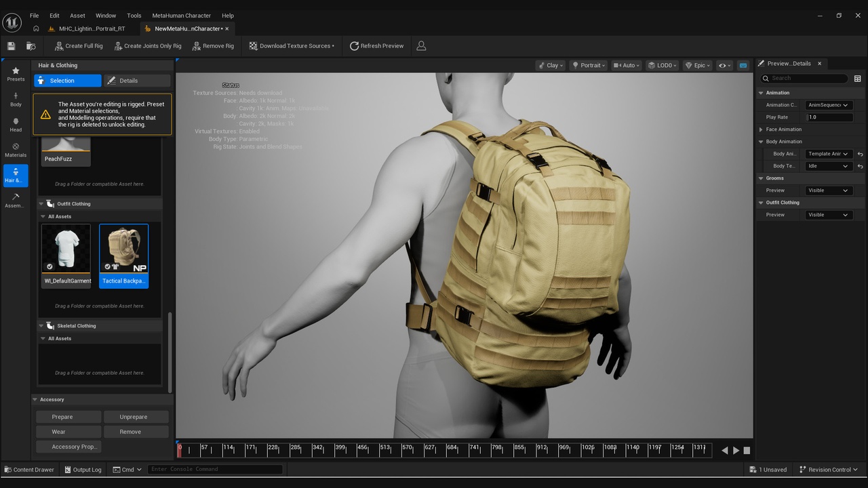Click Refresh Preview button
Viewport: 868px width, 488px height.
376,46
